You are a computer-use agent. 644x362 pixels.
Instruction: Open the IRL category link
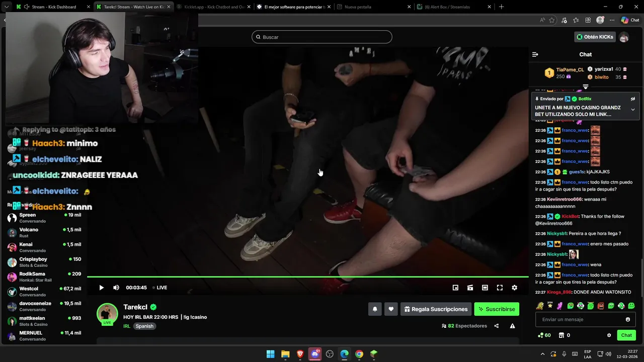(127, 326)
